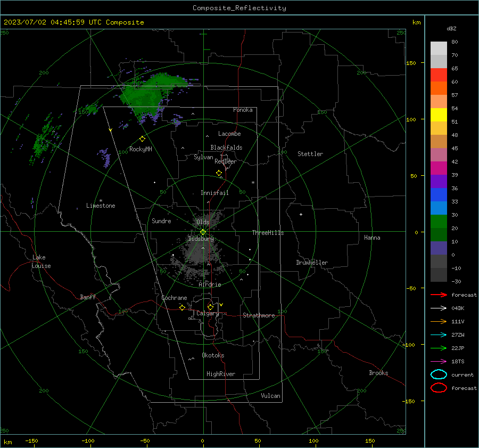Pick the magenta 39–42 dBZ swatch
Viewport: 479px width, 448px height.
click(439, 168)
